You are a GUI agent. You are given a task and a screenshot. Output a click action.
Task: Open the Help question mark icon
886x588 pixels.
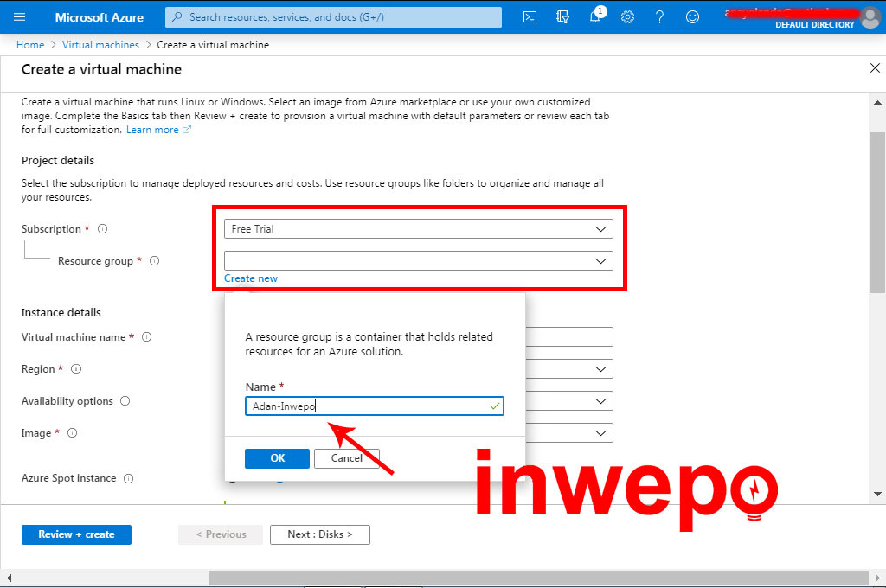(x=659, y=17)
